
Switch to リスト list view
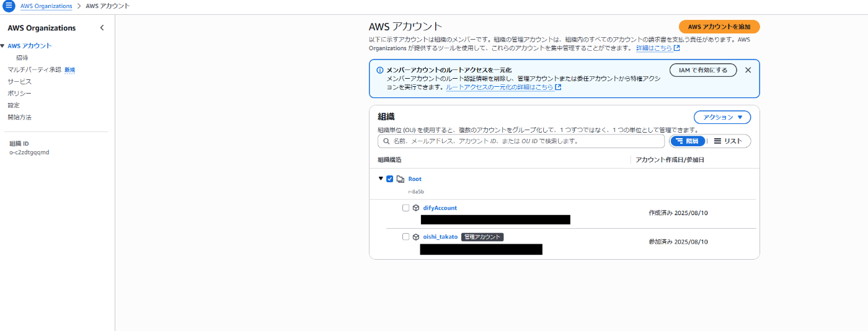(728, 141)
